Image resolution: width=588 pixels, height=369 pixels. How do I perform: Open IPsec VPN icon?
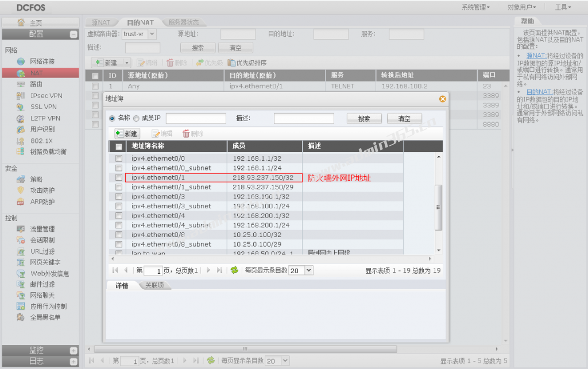[21, 96]
